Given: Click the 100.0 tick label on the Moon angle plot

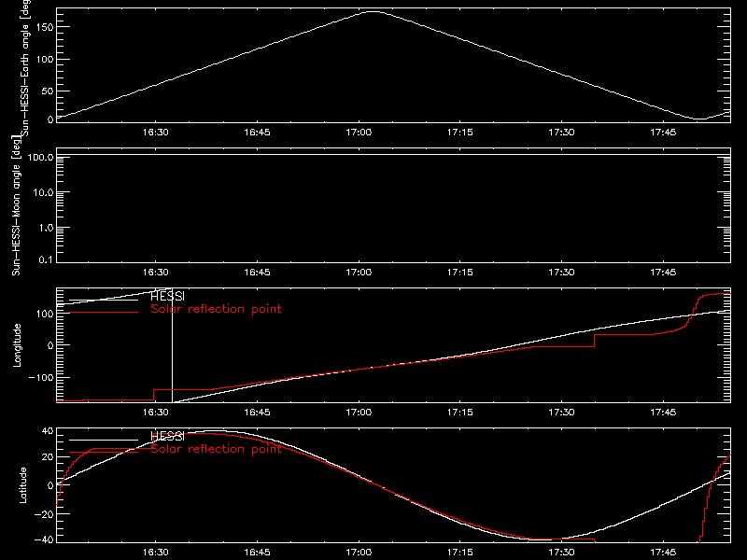Looking at the screenshot, I should (x=40, y=157).
